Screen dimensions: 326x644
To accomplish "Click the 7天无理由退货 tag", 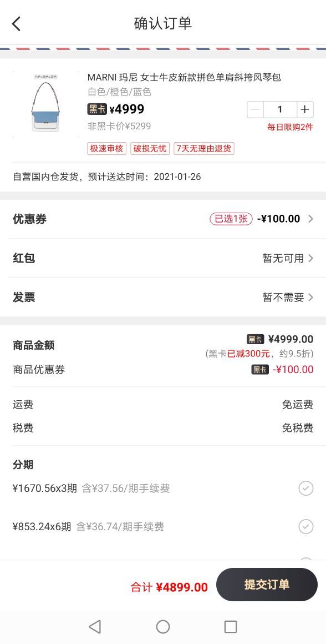I will [204, 149].
